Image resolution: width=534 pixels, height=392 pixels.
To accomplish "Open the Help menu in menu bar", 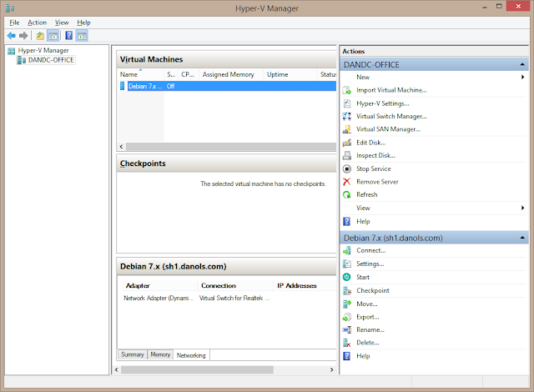I will click(83, 23).
